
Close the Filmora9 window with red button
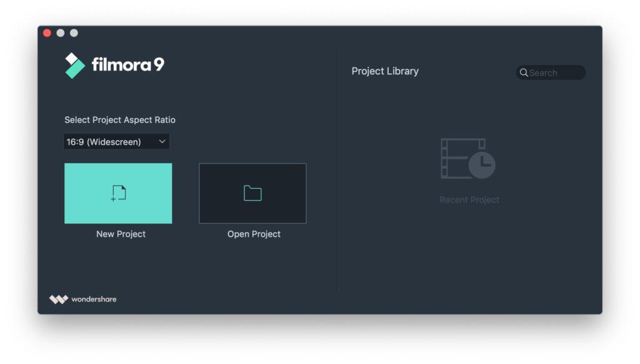(47, 33)
